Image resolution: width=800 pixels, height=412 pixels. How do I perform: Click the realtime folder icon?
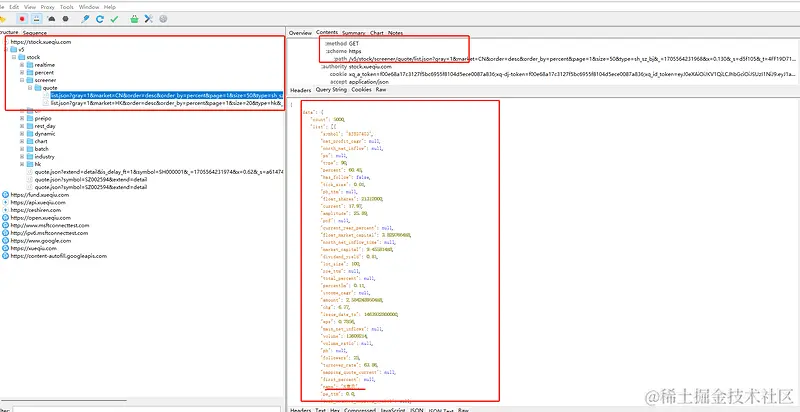(x=30, y=65)
